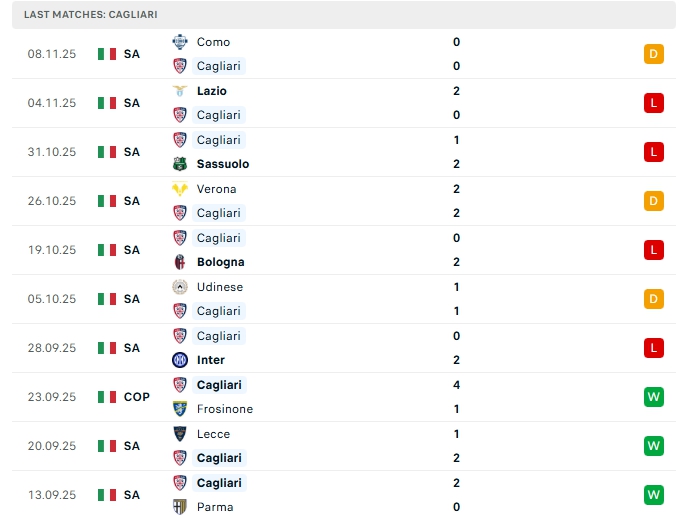Screen dimensions: 688x518
Task: Select the 26.10.25 match date
Action: tap(52, 201)
